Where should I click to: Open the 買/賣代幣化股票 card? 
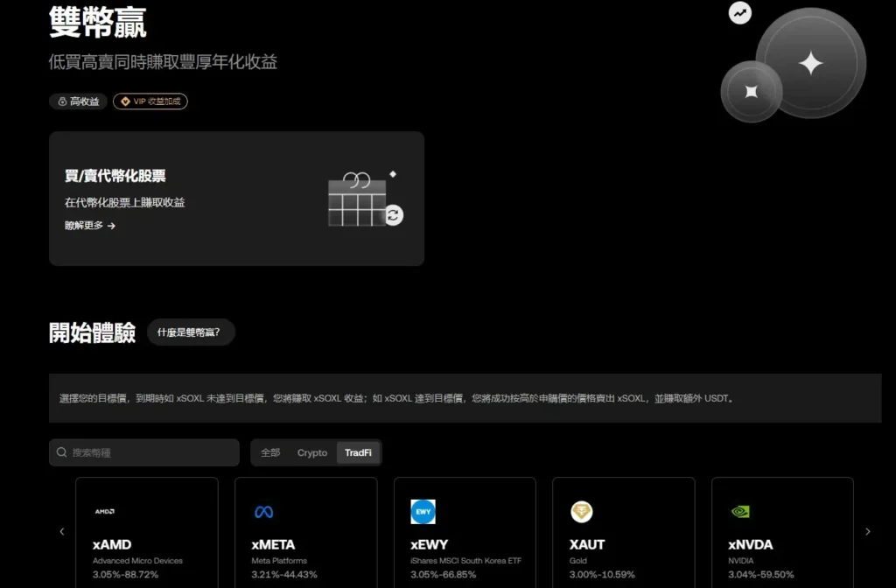236,199
